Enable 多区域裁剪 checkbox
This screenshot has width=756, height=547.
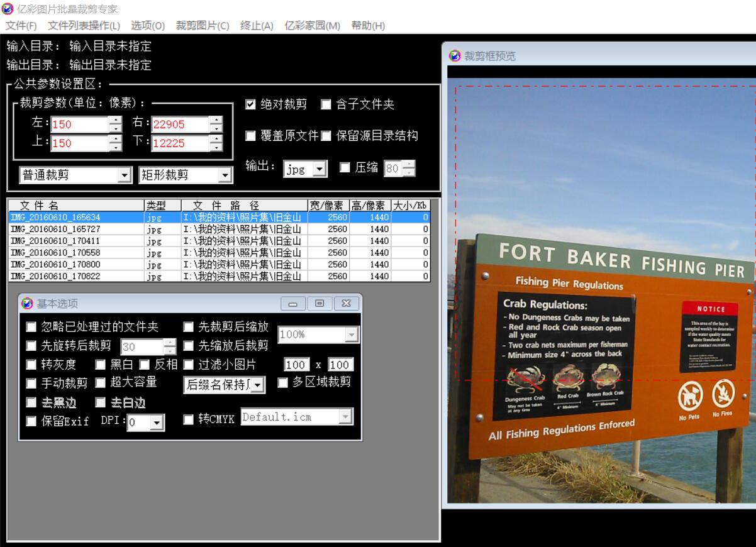coord(282,382)
